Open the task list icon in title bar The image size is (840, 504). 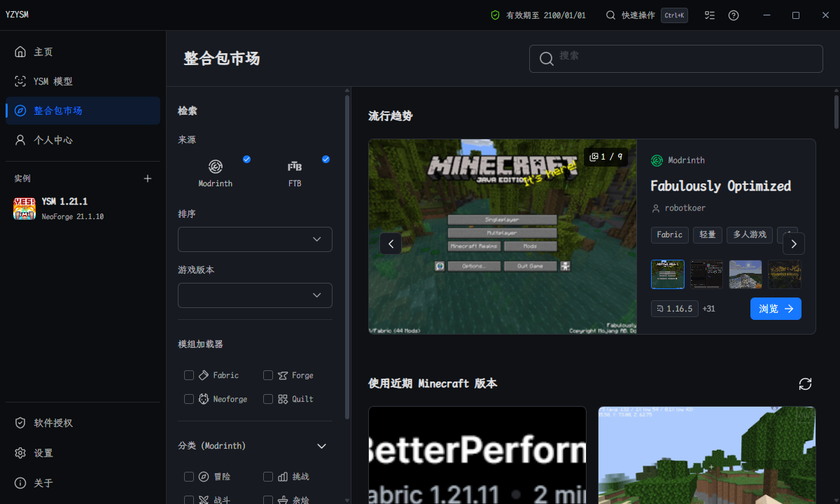point(710,15)
